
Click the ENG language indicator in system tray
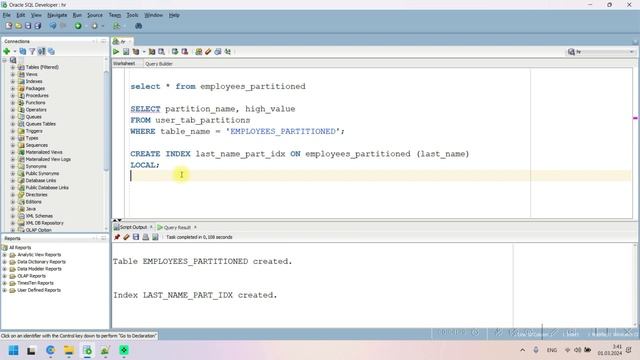(x=552, y=350)
